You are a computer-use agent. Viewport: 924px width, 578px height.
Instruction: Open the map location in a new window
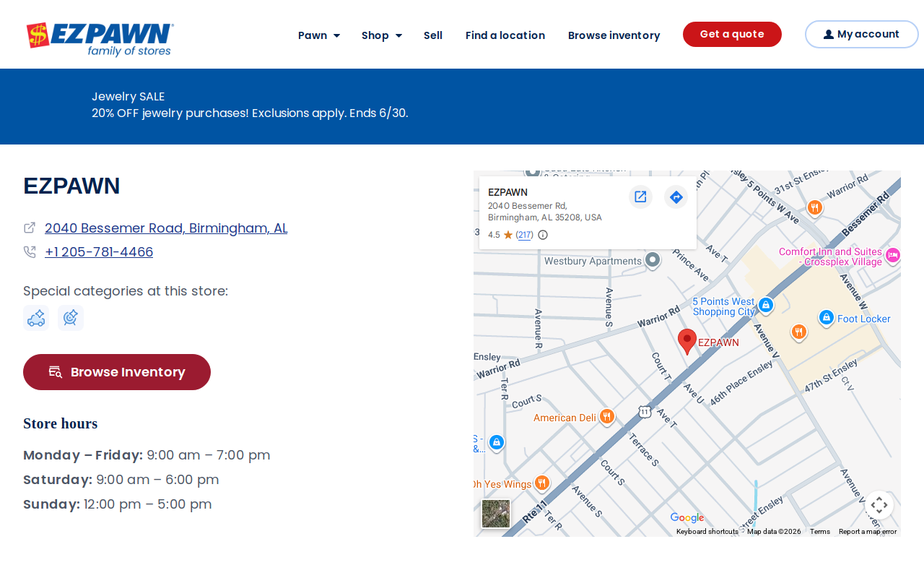(x=640, y=197)
